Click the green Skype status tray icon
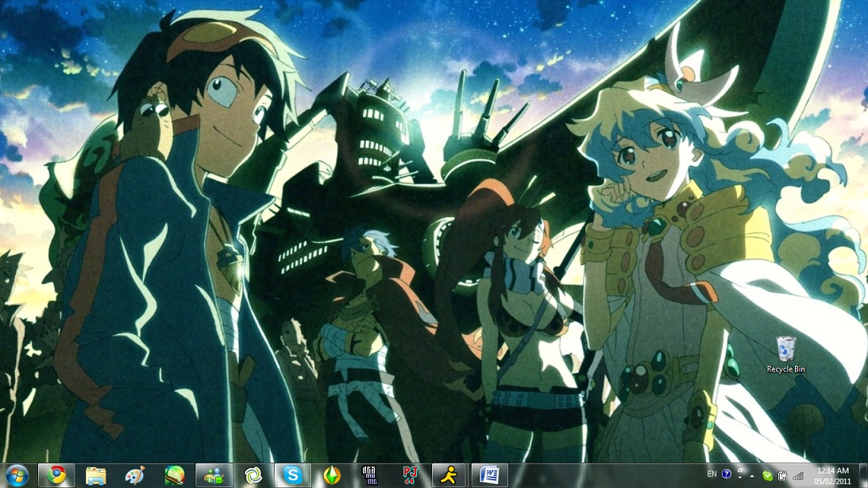 tap(767, 475)
